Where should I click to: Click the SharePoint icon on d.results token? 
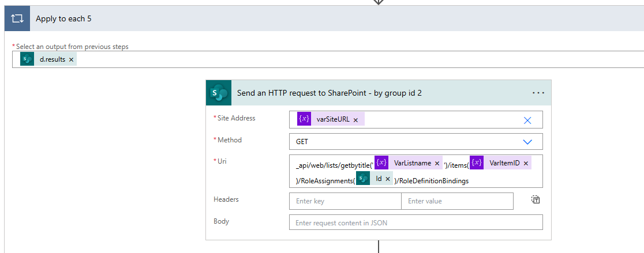(27, 59)
